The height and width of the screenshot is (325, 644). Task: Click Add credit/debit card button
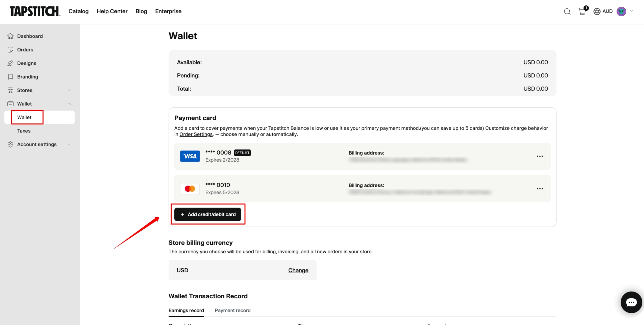(208, 214)
